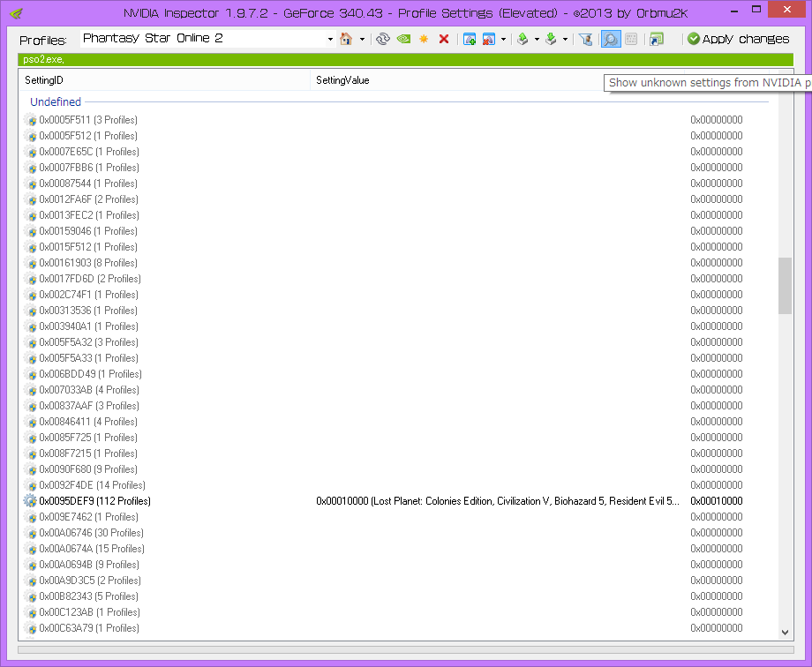
Task: Open the import profiles dropdown arrow
Action: (x=565, y=39)
